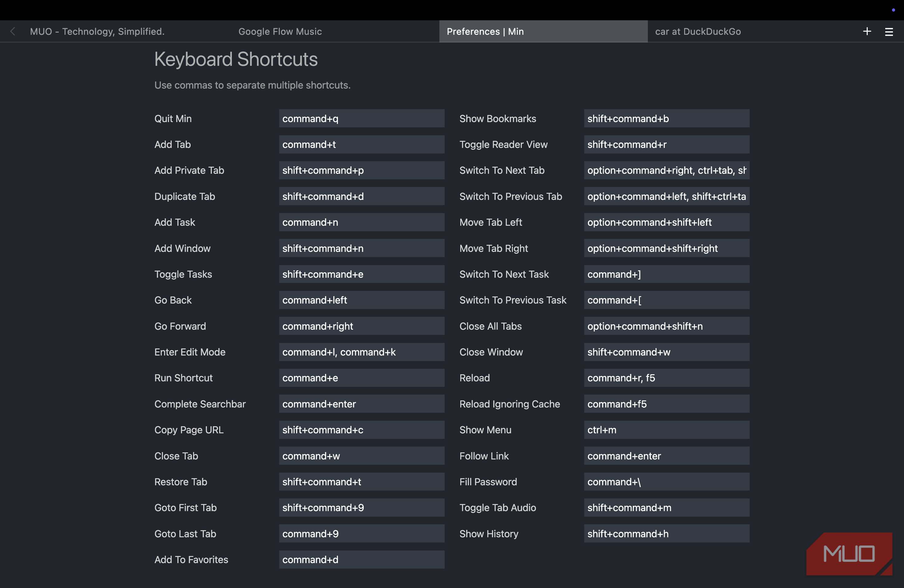The height and width of the screenshot is (588, 904).
Task: Edit the Goto Last Tab shortcut field
Action: [x=362, y=534]
